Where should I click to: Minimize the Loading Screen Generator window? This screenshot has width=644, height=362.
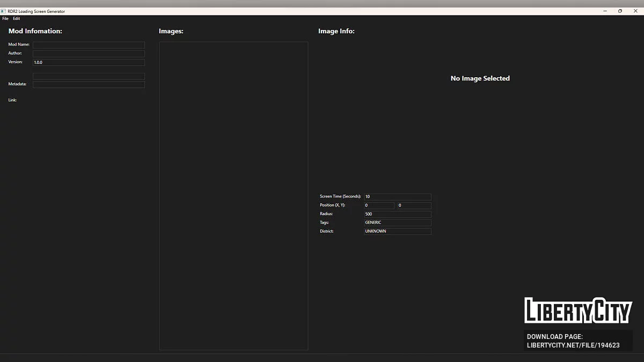click(x=605, y=11)
